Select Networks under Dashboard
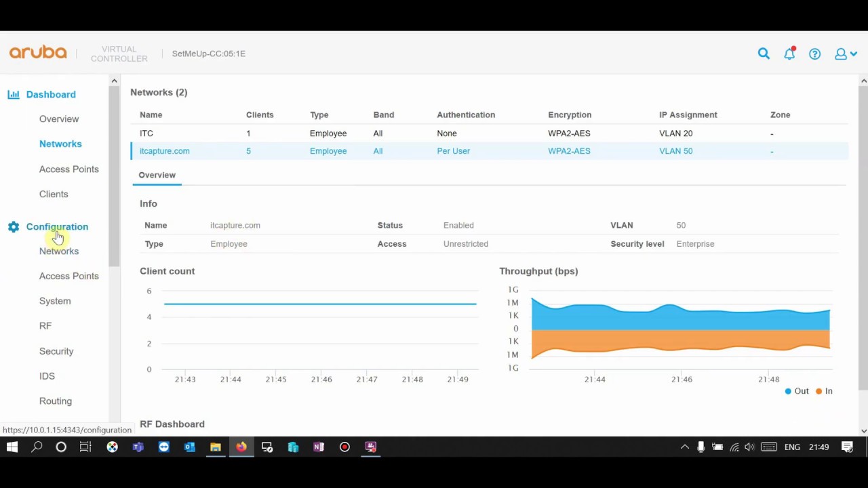The height and width of the screenshot is (488, 868). 60,144
